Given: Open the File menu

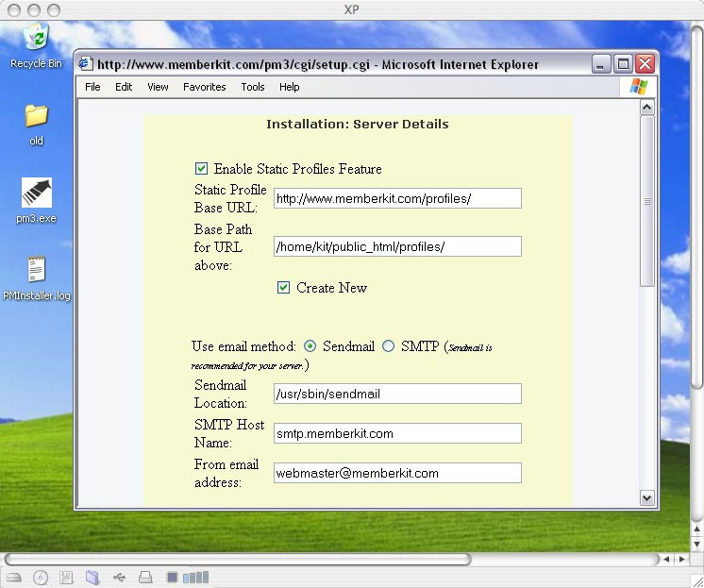Looking at the screenshot, I should (x=92, y=87).
